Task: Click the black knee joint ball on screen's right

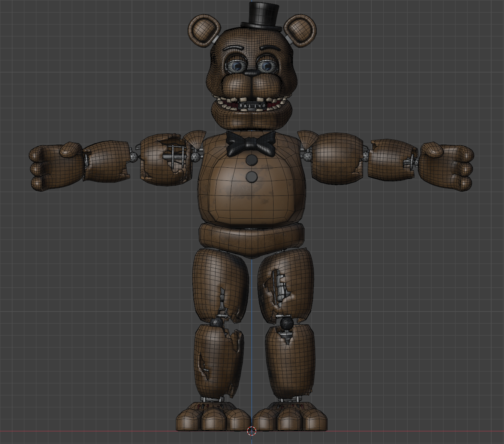Action: (287, 323)
